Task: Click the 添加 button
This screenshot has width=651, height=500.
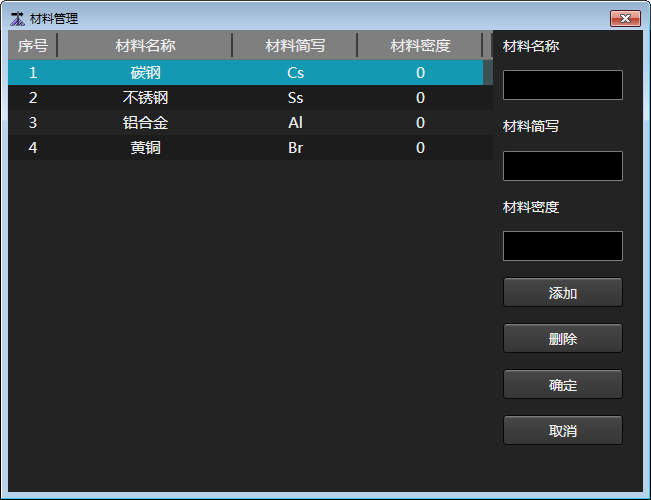Action: point(563,292)
